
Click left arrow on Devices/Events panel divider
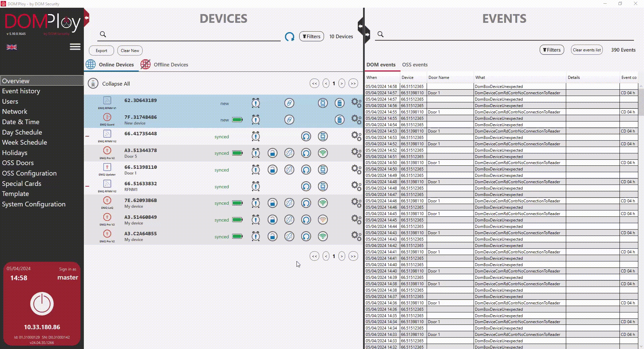360,26
